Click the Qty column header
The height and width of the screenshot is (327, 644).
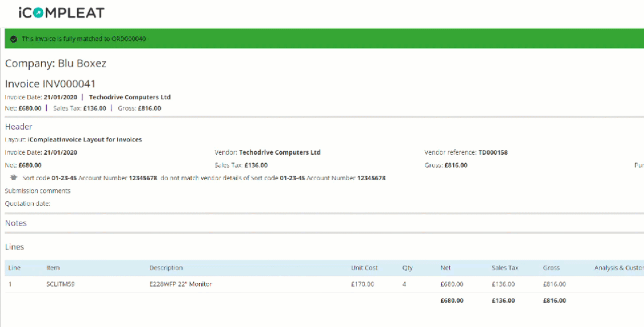click(x=408, y=268)
